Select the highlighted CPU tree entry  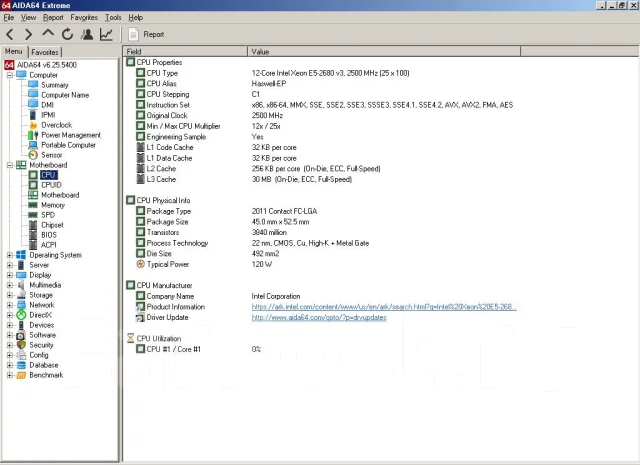pyautogui.click(x=48, y=175)
